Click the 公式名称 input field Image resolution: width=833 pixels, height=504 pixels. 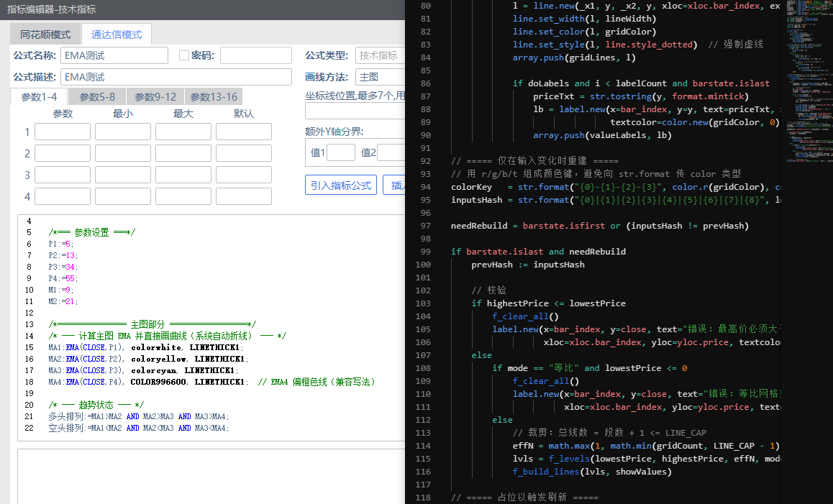(x=114, y=55)
